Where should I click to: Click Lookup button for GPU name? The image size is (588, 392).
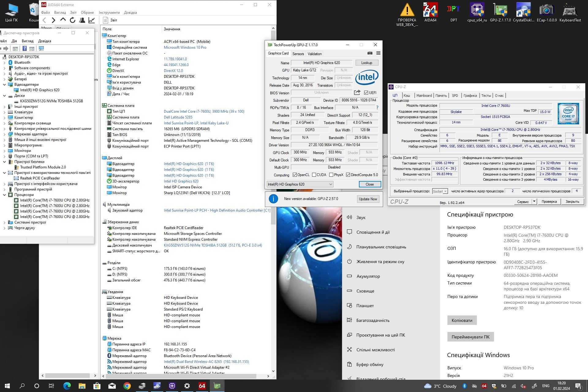[x=367, y=62]
